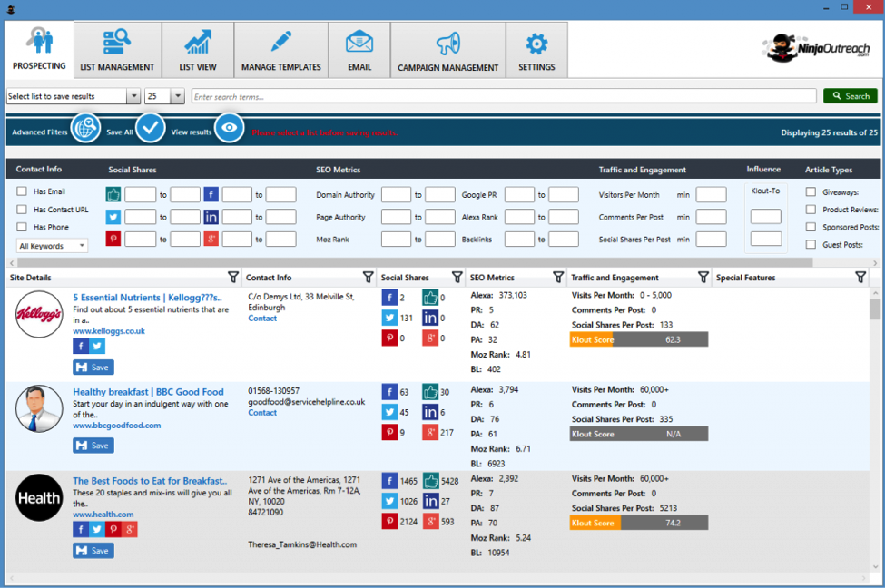Save the BBC Good Food result

pos(93,446)
